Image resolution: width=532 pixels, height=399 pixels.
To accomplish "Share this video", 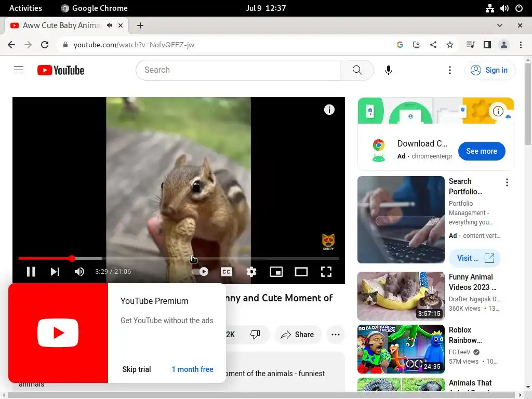I will click(298, 335).
